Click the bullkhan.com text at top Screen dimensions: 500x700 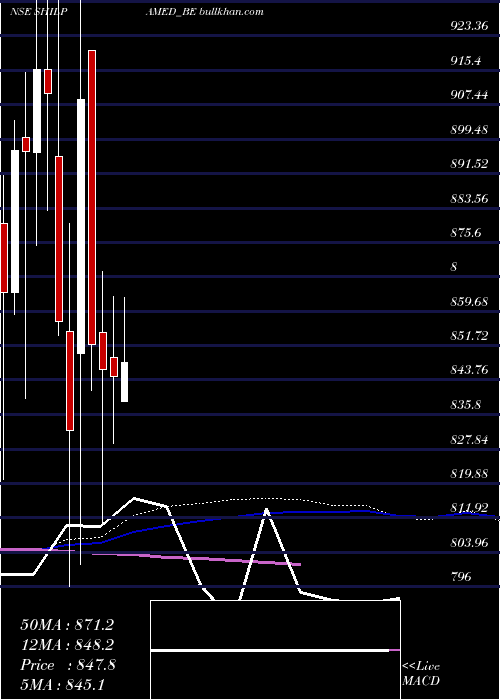[231, 12]
